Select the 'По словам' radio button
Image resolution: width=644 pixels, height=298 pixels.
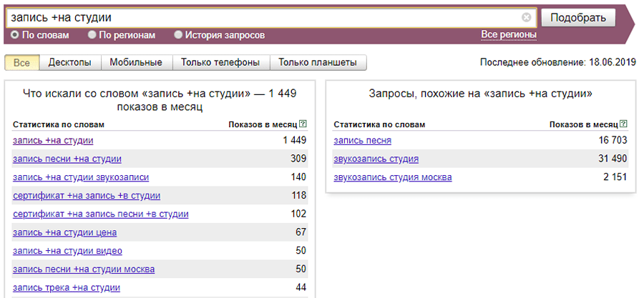pyautogui.click(x=15, y=34)
